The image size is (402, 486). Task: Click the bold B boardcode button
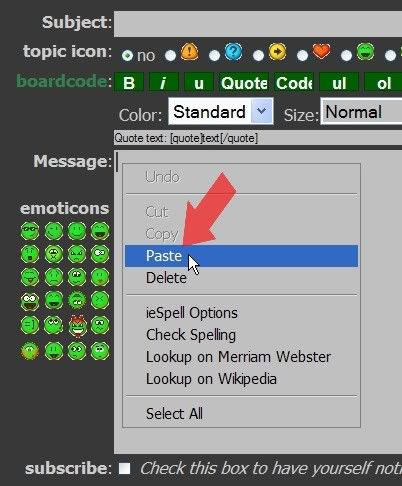129,82
